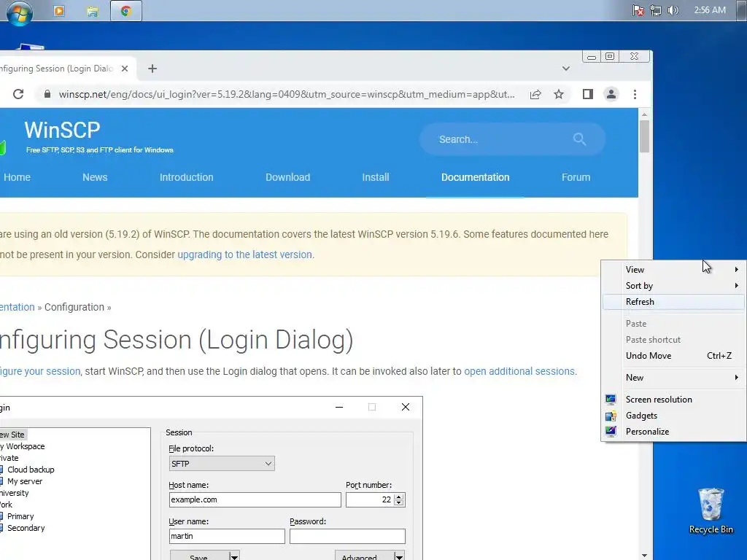The width and height of the screenshot is (747, 560).
Task: Toggle the Chrome side panel icon
Action: click(x=587, y=94)
